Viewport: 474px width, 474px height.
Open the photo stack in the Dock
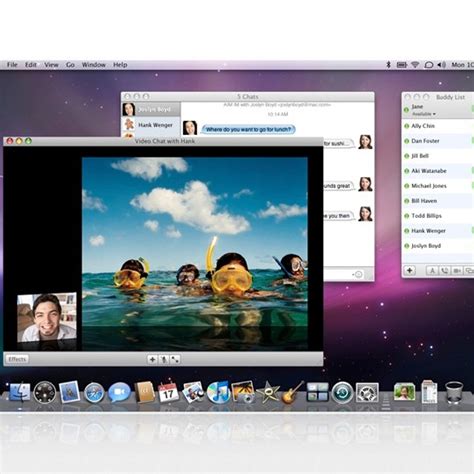click(404, 392)
